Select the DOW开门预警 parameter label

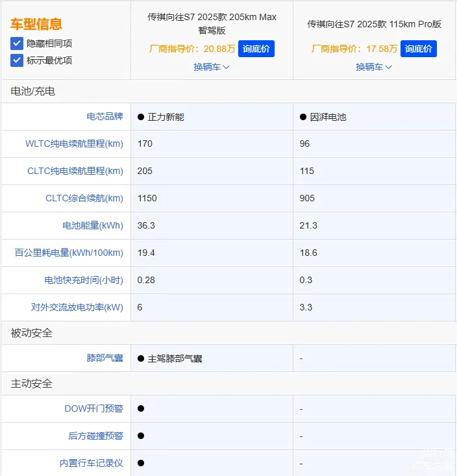click(x=93, y=408)
